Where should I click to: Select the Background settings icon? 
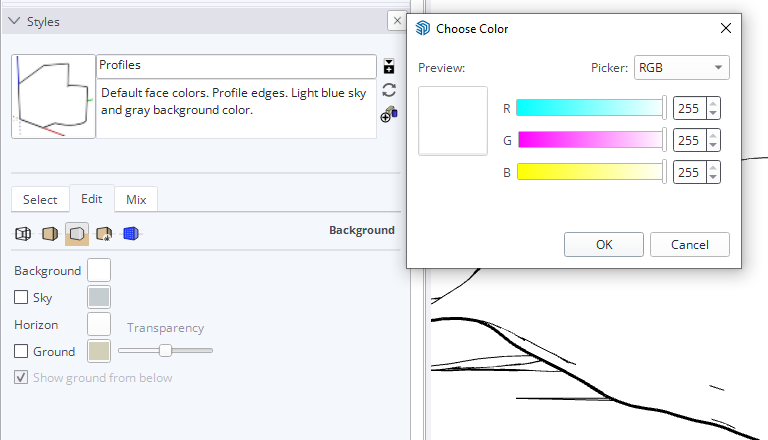coord(77,234)
